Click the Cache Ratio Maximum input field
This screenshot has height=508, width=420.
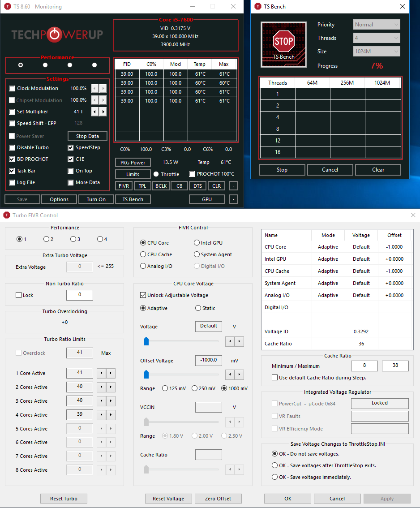click(x=395, y=366)
